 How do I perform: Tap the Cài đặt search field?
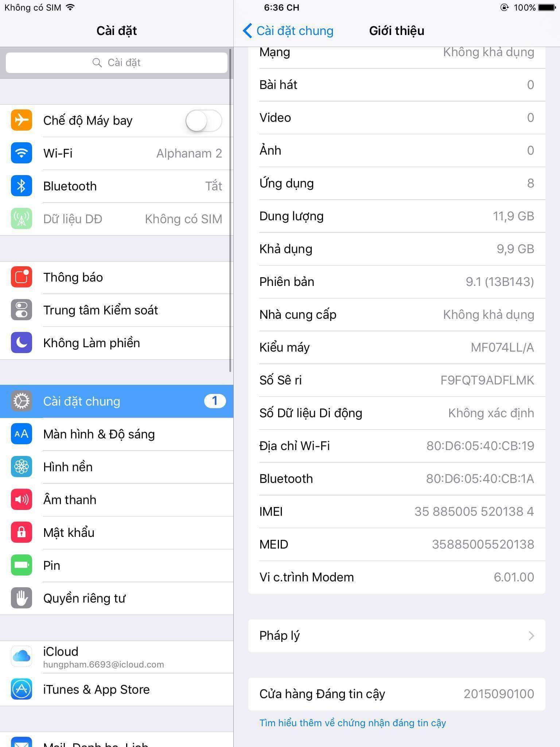click(x=117, y=63)
